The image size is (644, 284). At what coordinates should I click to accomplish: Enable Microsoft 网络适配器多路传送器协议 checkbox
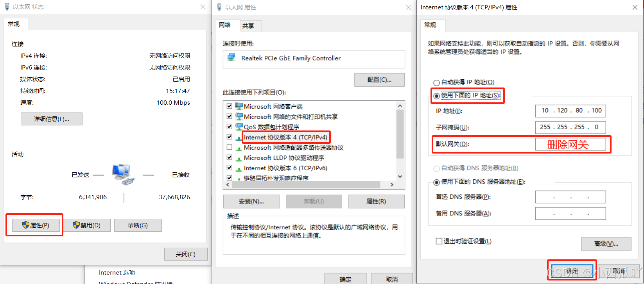[230, 147]
